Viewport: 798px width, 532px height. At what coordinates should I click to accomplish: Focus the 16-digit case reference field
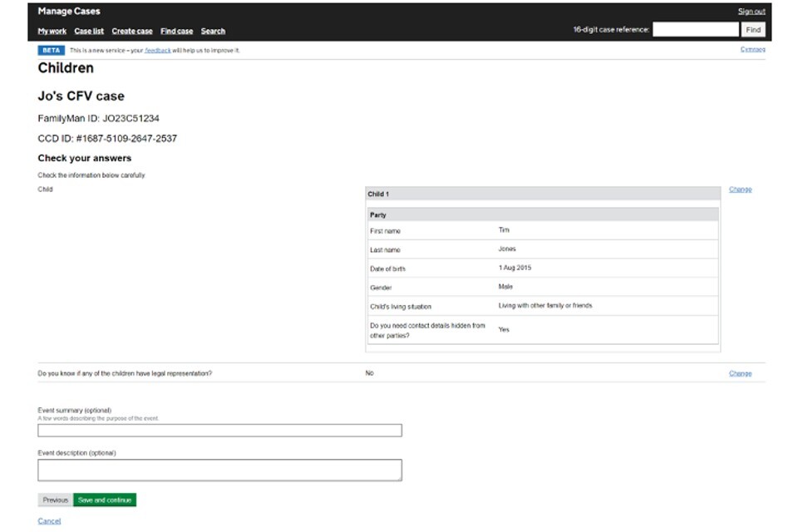695,30
